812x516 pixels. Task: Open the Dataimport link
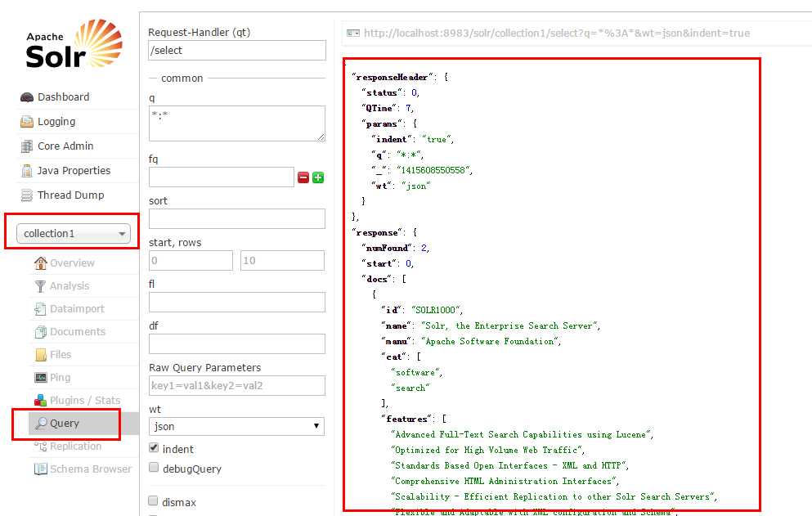point(77,309)
